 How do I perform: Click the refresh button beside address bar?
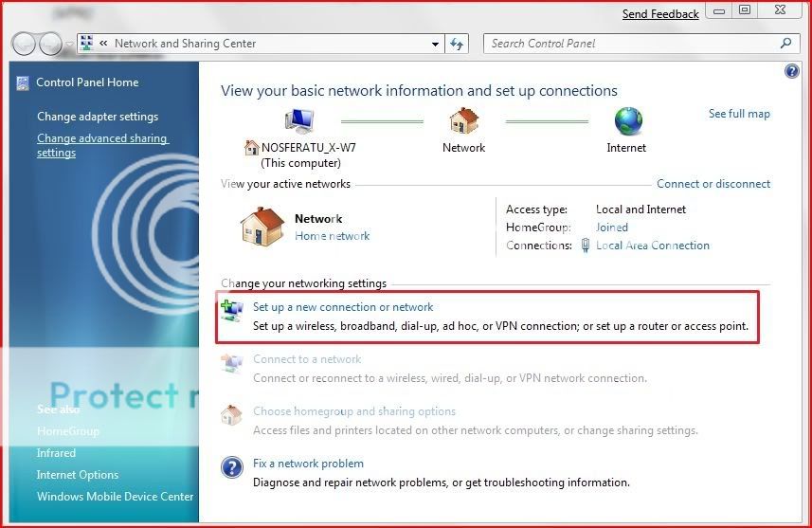pos(457,44)
